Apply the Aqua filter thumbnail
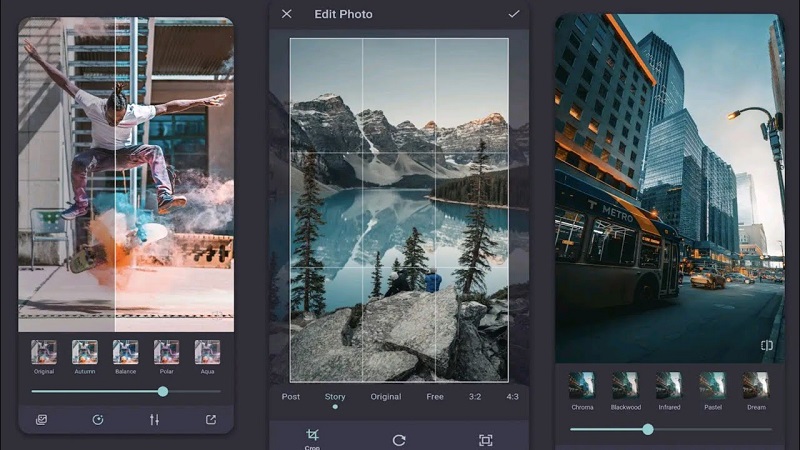This screenshot has height=450, width=800. [x=207, y=352]
